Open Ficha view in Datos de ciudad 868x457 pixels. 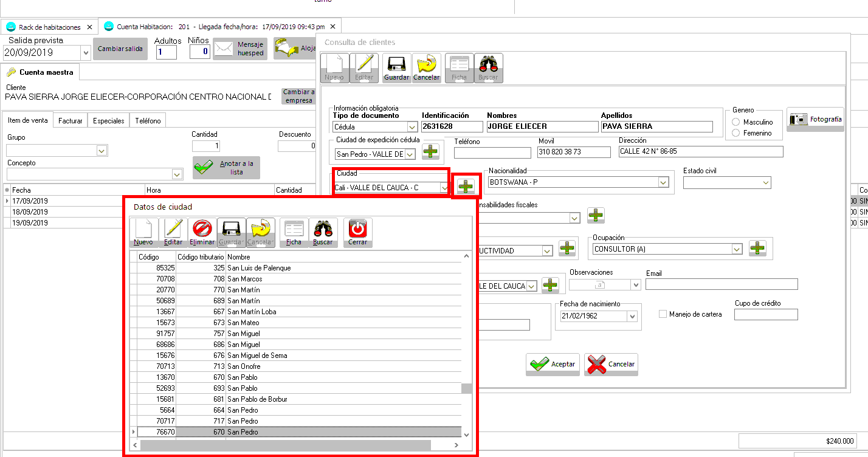point(294,232)
